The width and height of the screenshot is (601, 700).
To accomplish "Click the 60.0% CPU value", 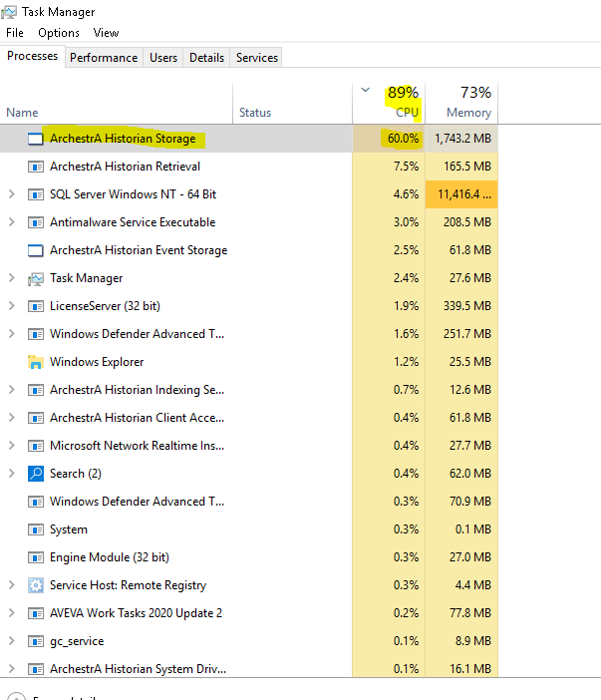I will pyautogui.click(x=403, y=139).
